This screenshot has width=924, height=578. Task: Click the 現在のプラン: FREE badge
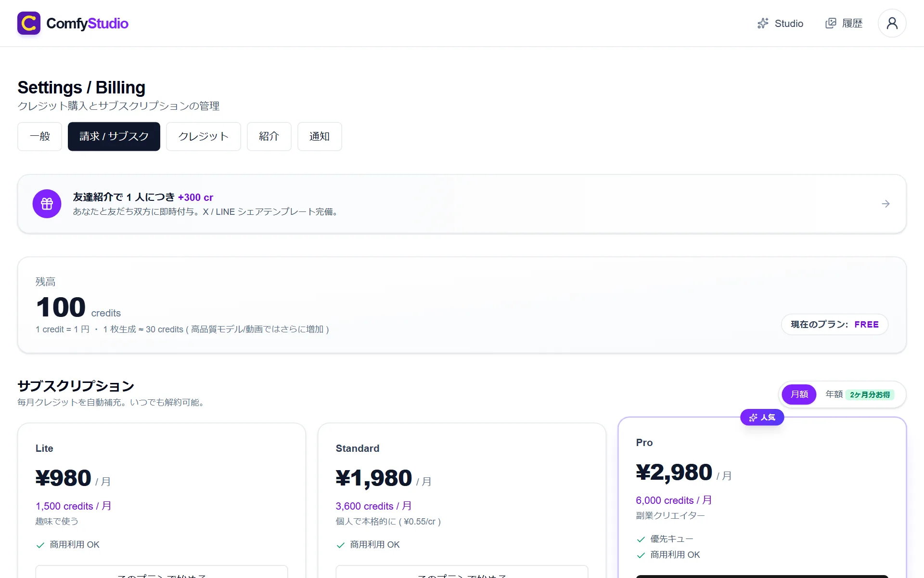pyautogui.click(x=834, y=325)
